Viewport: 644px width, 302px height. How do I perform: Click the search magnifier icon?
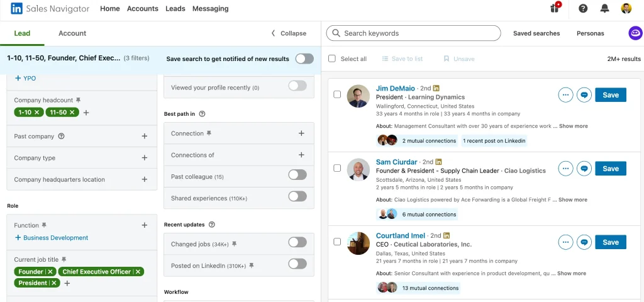tap(336, 33)
